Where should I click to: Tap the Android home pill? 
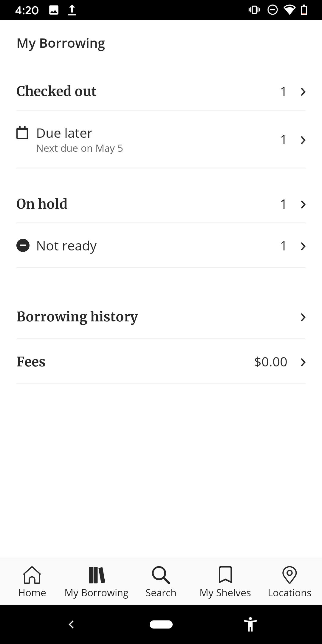click(161, 624)
